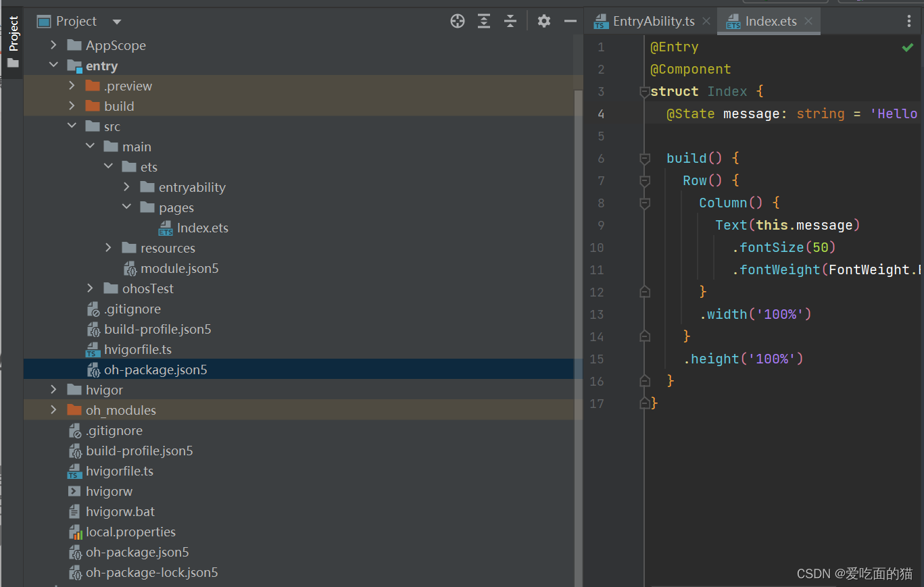The width and height of the screenshot is (924, 587).
Task: Fold the Row() block at line 7
Action: (x=645, y=181)
